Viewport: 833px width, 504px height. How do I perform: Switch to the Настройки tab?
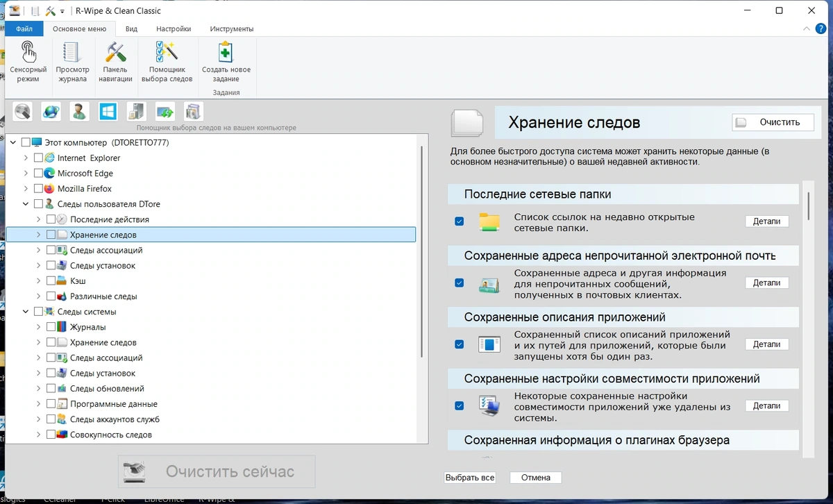174,29
